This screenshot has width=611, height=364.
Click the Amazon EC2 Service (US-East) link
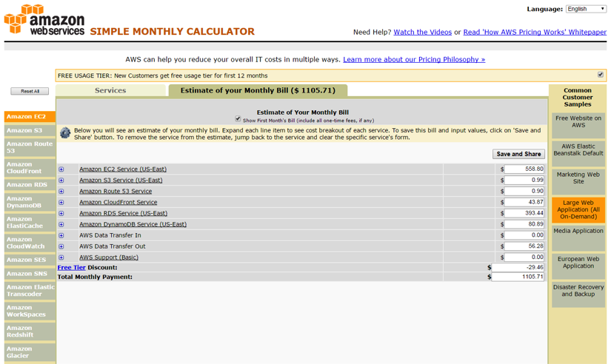pyautogui.click(x=123, y=169)
